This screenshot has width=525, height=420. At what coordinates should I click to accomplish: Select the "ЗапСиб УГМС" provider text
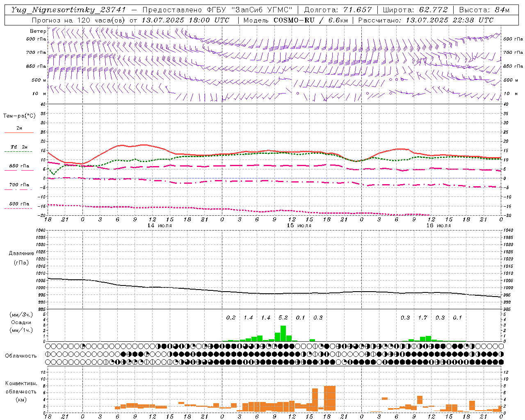point(262,10)
